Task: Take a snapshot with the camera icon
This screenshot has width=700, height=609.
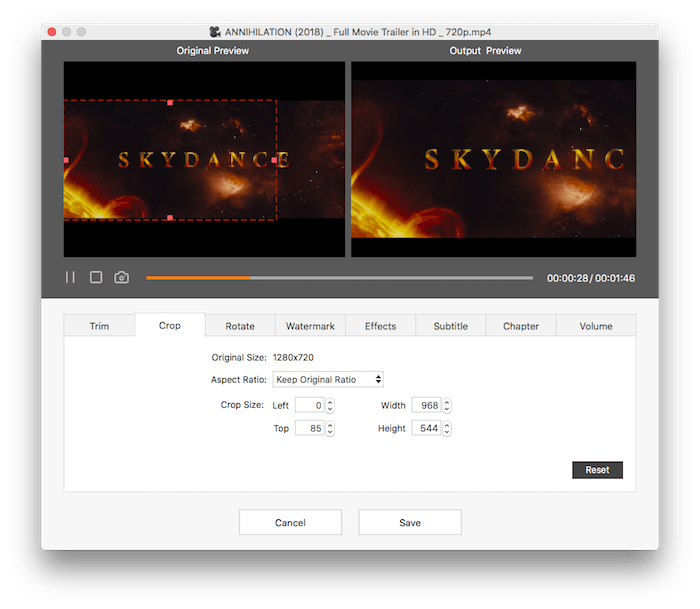Action: point(121,277)
